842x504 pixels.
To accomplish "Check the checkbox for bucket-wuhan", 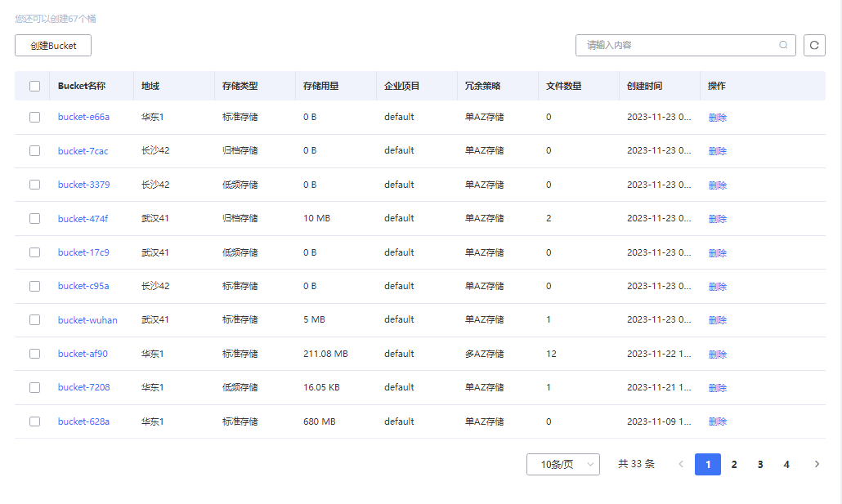I will pyautogui.click(x=34, y=319).
